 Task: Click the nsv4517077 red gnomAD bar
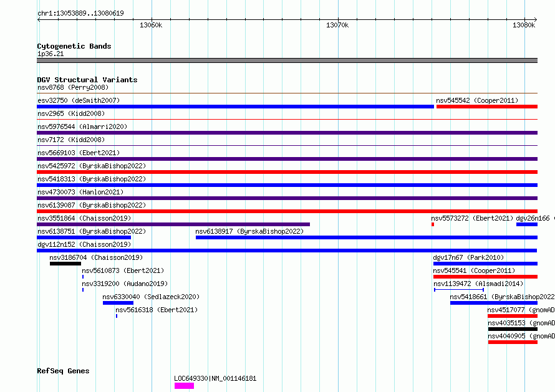(513, 316)
